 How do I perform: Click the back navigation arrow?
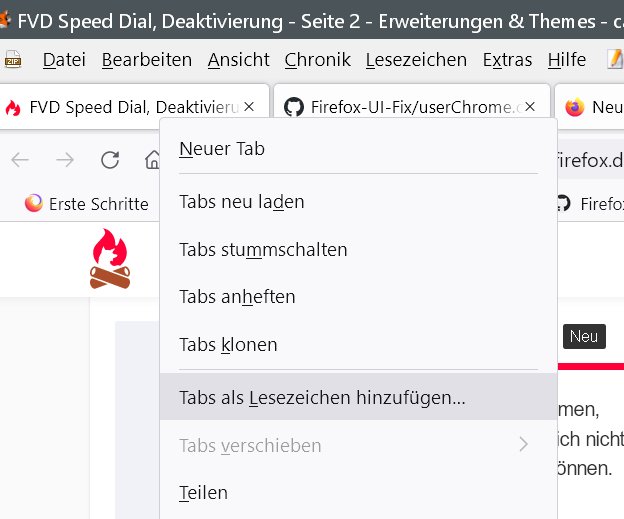(20, 160)
